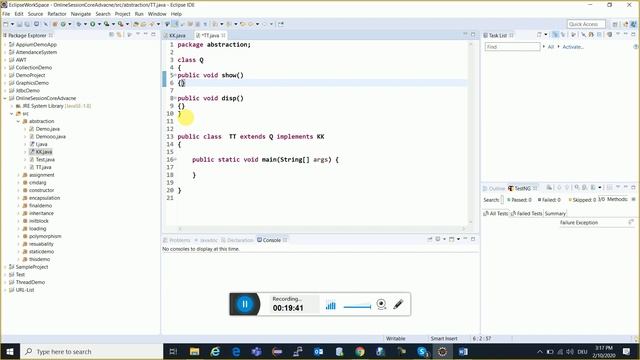This screenshot has height=360, width=640.
Task: Click the New Task icon in Task List
Action: [539, 35]
